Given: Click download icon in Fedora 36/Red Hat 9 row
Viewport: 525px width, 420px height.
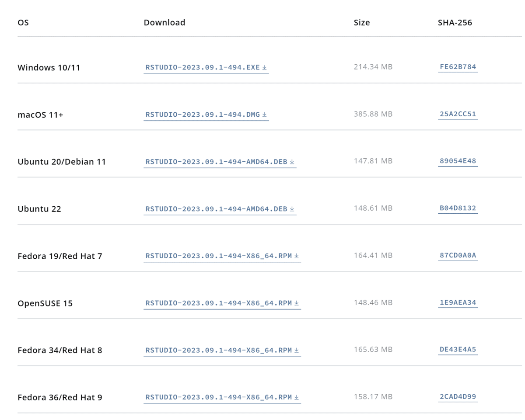Looking at the screenshot, I should coord(297,398).
